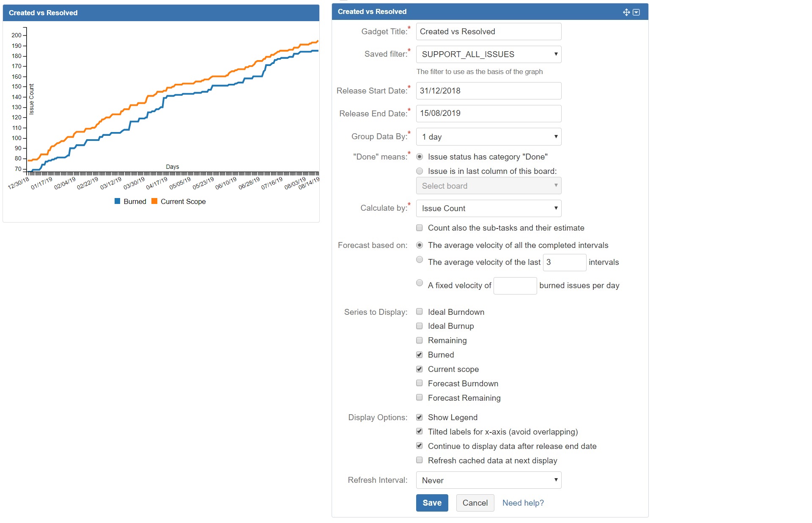Open the gadget menu dropdown icon
The image size is (812, 523).
(x=636, y=12)
